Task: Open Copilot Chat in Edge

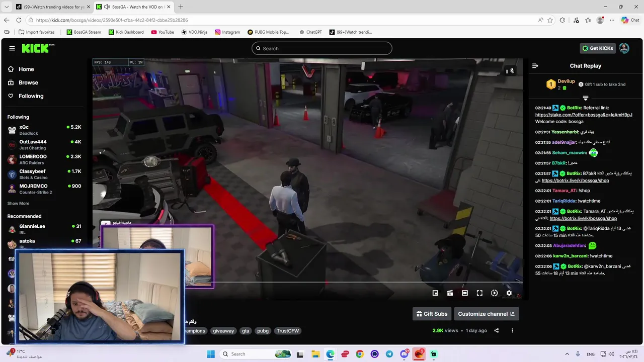Action: [630, 20]
